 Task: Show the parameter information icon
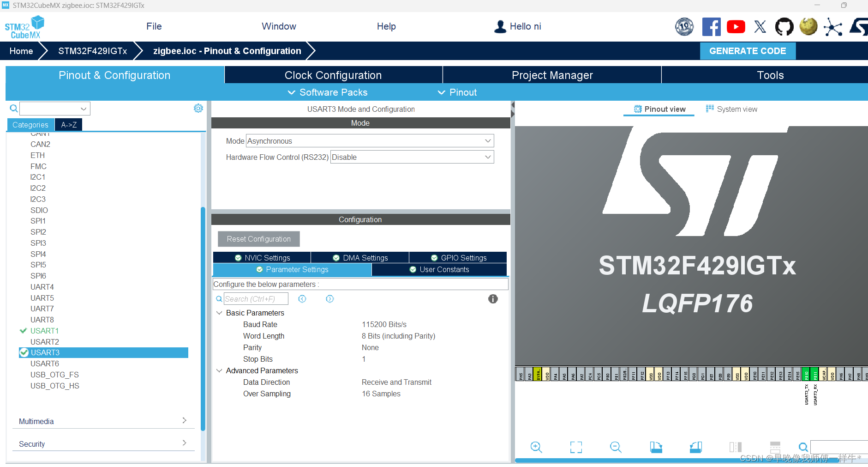(493, 299)
